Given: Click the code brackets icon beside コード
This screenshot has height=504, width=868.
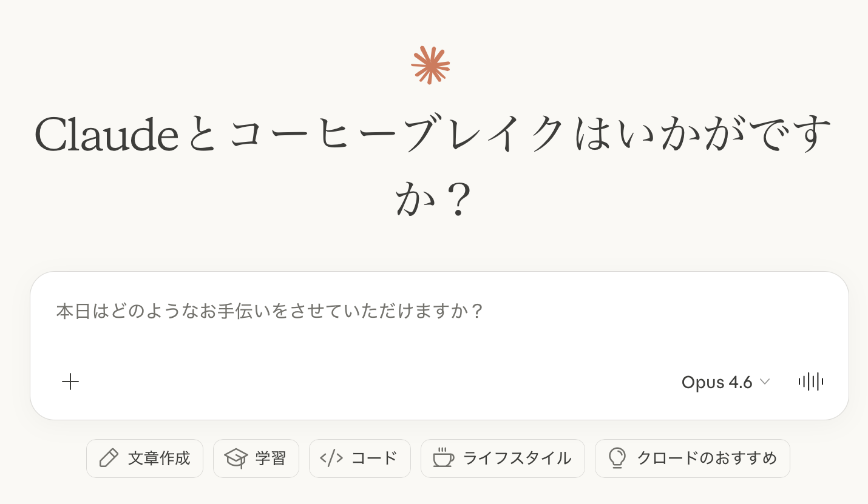Looking at the screenshot, I should [x=331, y=458].
